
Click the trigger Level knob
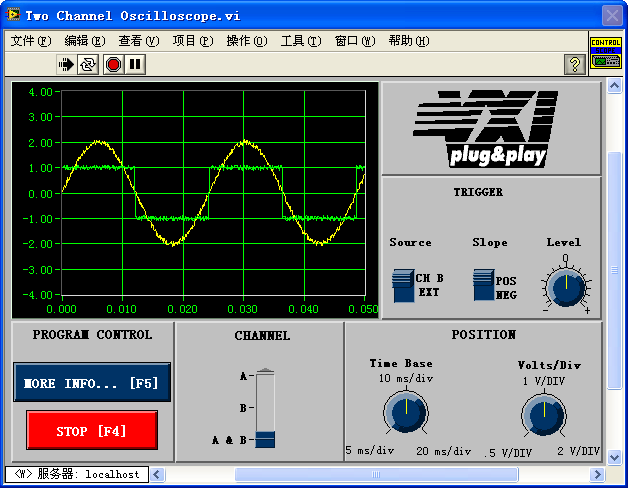pos(566,288)
